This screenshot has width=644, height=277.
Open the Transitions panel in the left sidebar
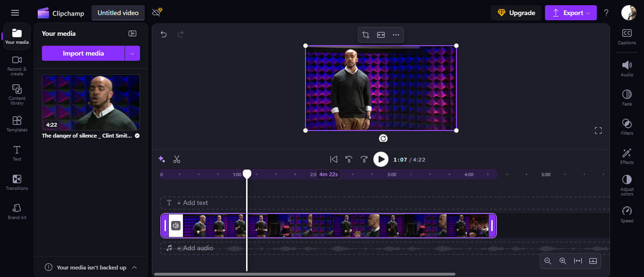[17, 182]
